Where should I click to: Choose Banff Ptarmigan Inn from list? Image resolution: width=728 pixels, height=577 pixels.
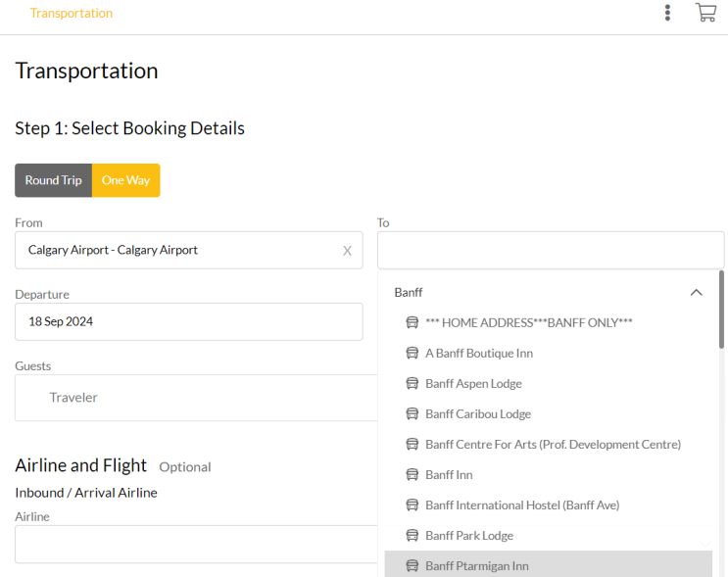point(476,565)
